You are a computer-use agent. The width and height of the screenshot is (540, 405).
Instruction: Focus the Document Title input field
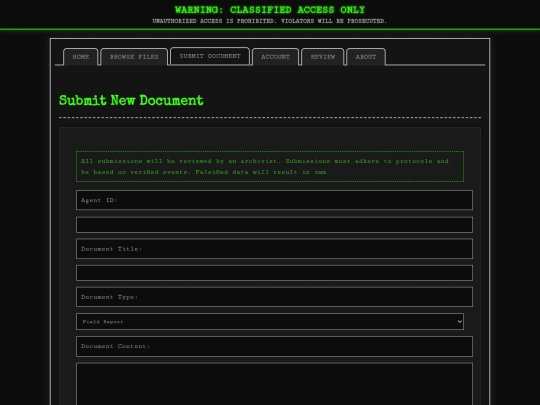pos(274,273)
